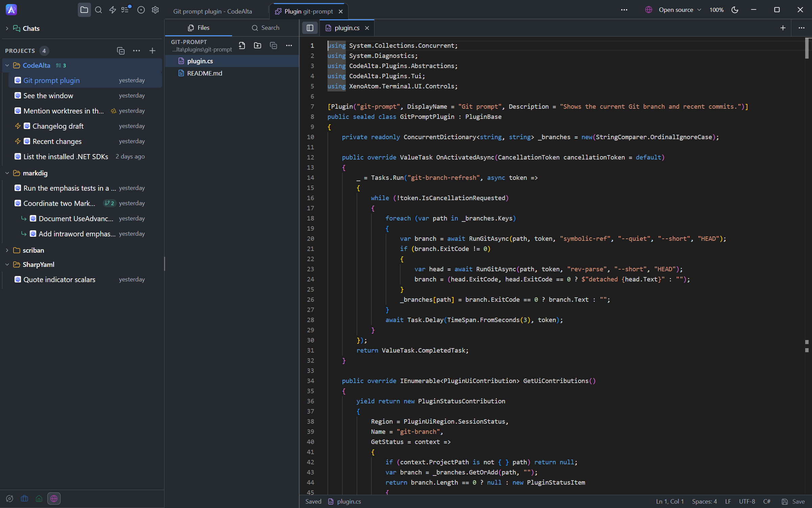Open the projects folder view icon
This screenshot has height=508, width=812.
(84, 10)
